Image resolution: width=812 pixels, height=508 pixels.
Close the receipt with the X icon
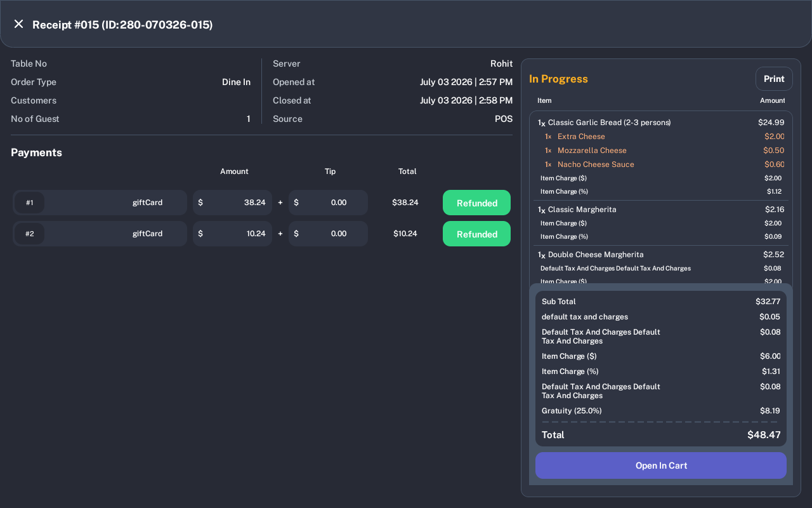coord(19,24)
